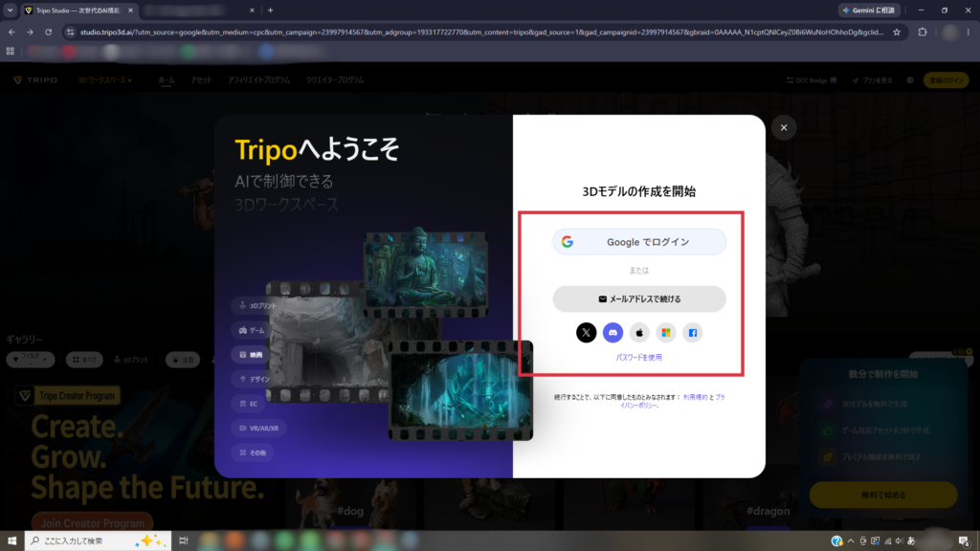
Task: Continue with メールアドレスで続ける button
Action: coord(639,299)
